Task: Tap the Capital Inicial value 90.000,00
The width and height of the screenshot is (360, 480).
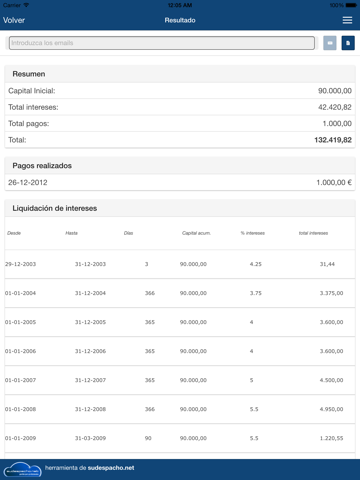Action: (x=335, y=91)
